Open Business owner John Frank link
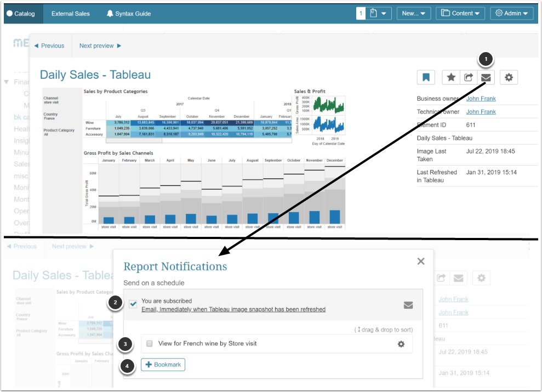The image size is (542, 392). pyautogui.click(x=481, y=99)
